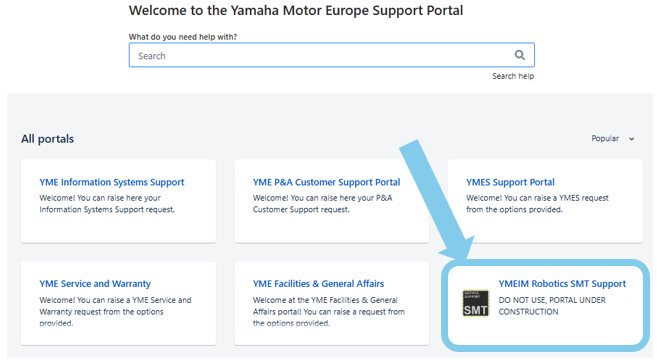Click the magnifying glass search icon

[520, 55]
